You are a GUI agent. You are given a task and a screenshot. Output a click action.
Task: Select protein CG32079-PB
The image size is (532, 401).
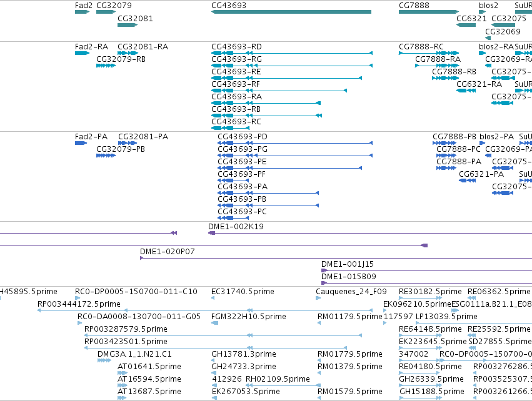point(106,156)
